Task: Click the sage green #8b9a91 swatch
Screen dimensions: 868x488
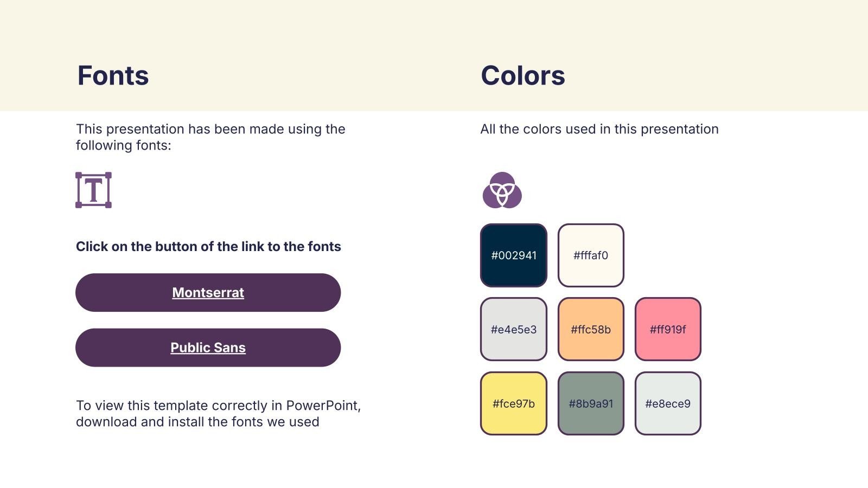Action: (591, 403)
